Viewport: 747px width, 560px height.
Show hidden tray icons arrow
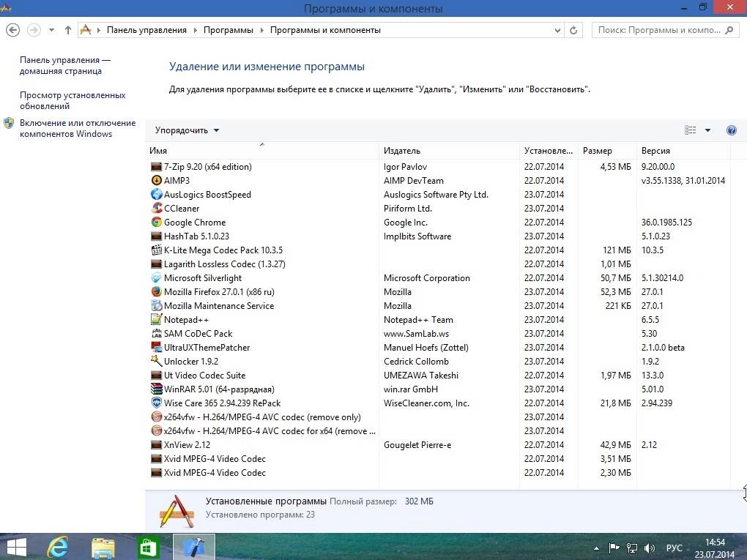(596, 549)
